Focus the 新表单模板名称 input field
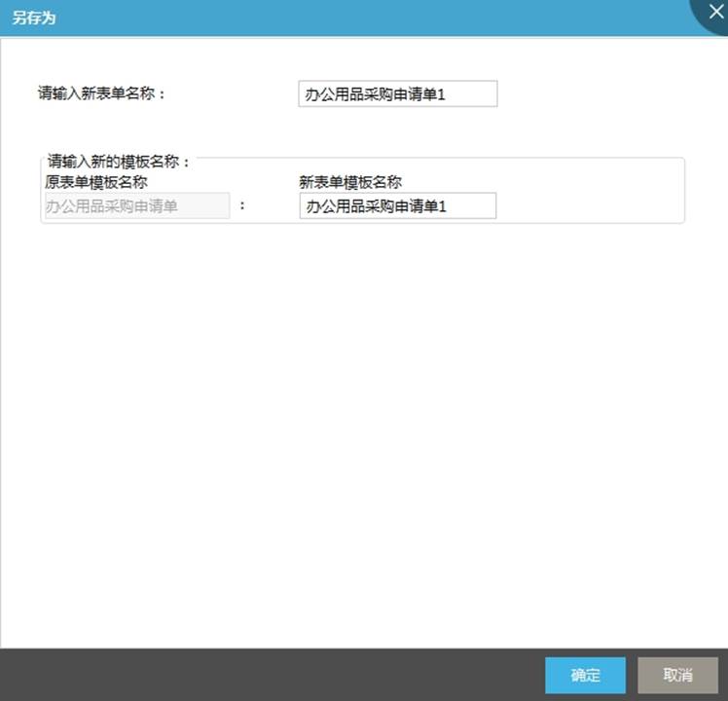Image resolution: width=728 pixels, height=701 pixels. tap(397, 205)
